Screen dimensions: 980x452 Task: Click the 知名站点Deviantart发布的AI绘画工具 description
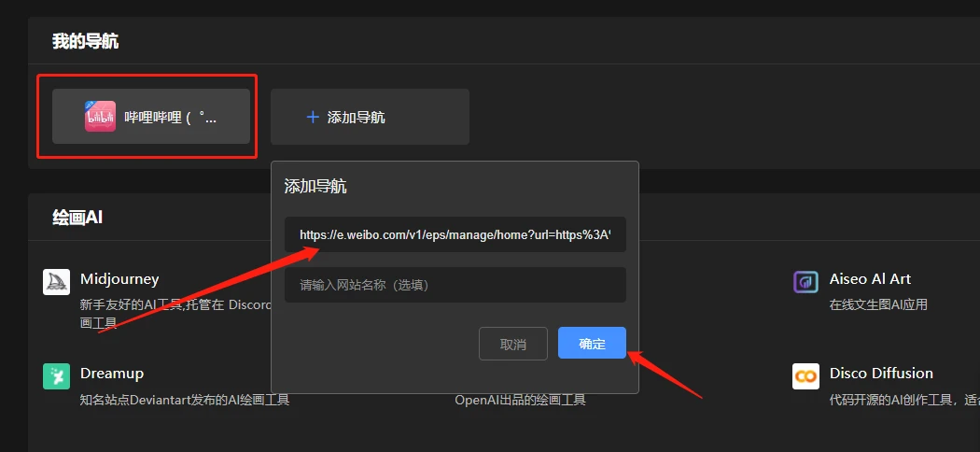tap(185, 400)
